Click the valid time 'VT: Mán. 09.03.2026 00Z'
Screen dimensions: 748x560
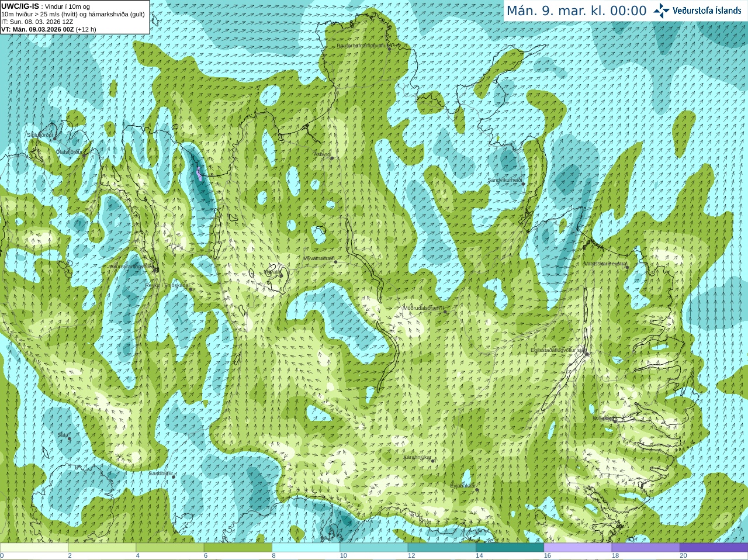coord(37,29)
